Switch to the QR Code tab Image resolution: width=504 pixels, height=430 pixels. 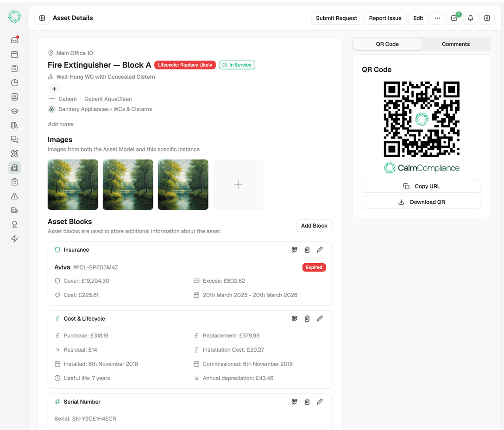(387, 44)
